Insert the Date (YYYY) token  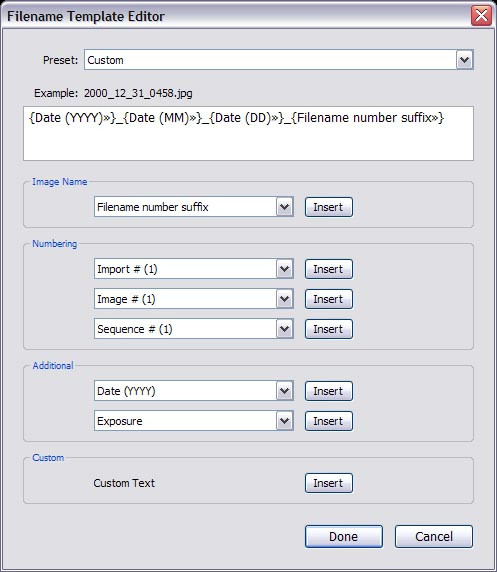tap(329, 391)
